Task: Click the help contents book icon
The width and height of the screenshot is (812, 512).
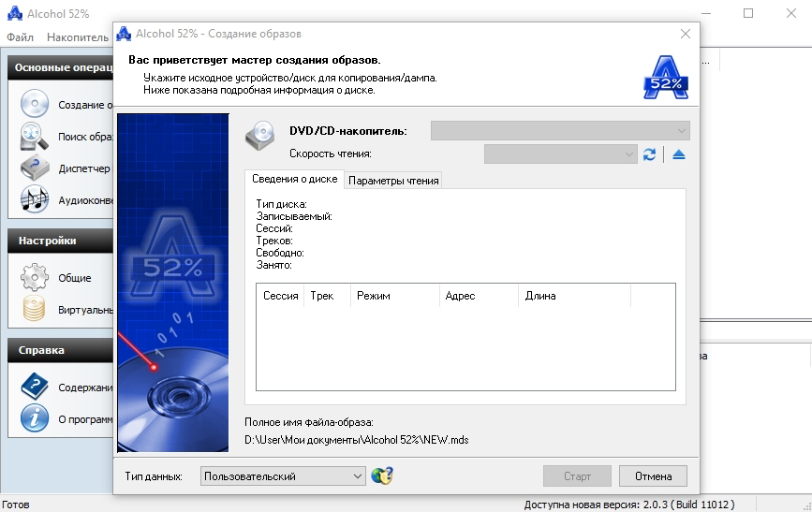Action: tap(34, 387)
